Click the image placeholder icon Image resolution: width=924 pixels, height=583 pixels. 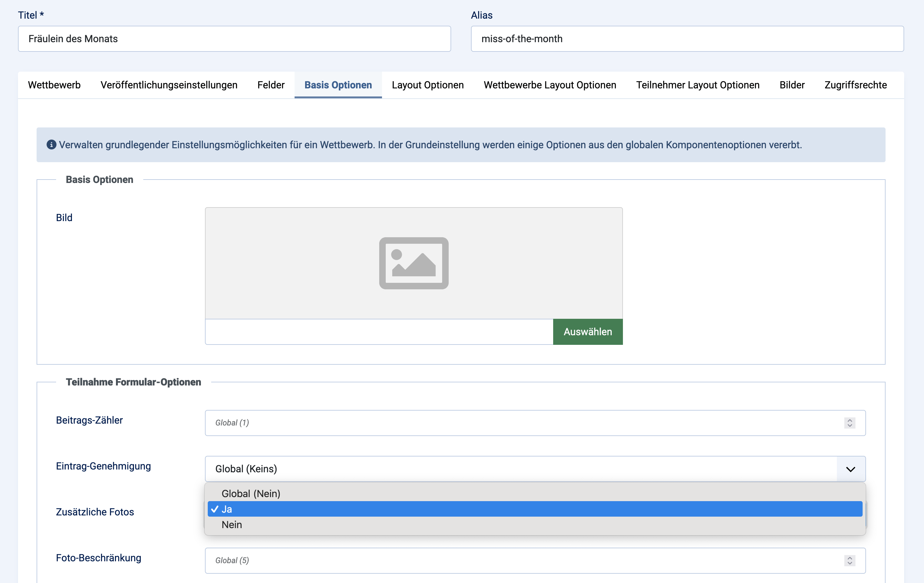pyautogui.click(x=414, y=263)
